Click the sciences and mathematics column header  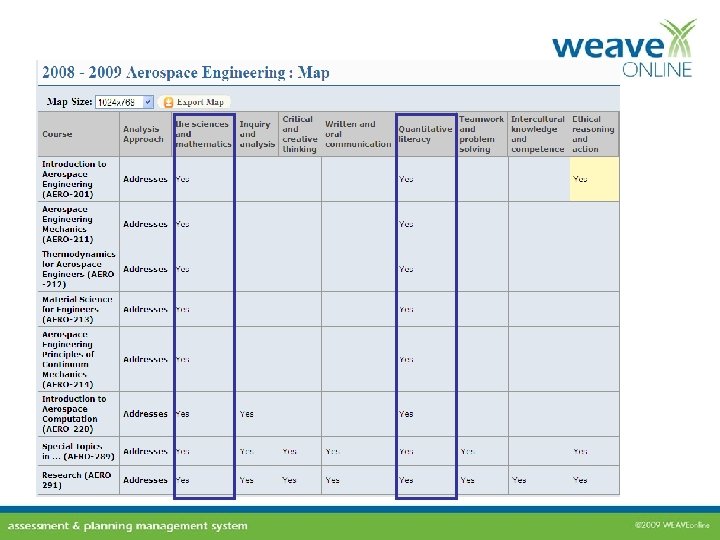click(204, 134)
